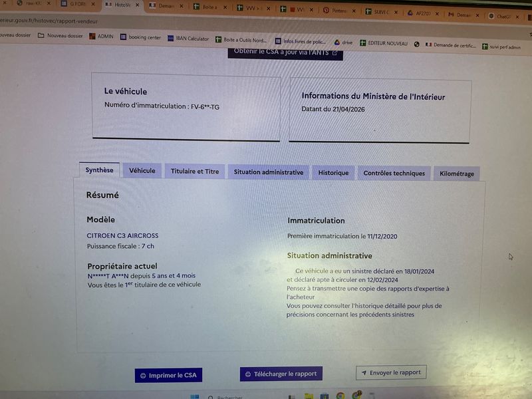Click Télécharger le rapport button
The height and width of the screenshot is (399, 532).
click(281, 374)
